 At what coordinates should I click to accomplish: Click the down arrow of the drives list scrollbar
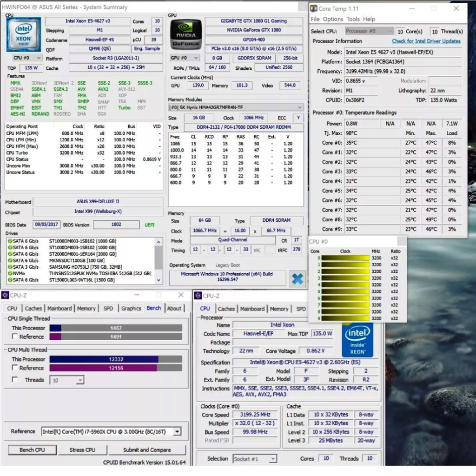159,280
